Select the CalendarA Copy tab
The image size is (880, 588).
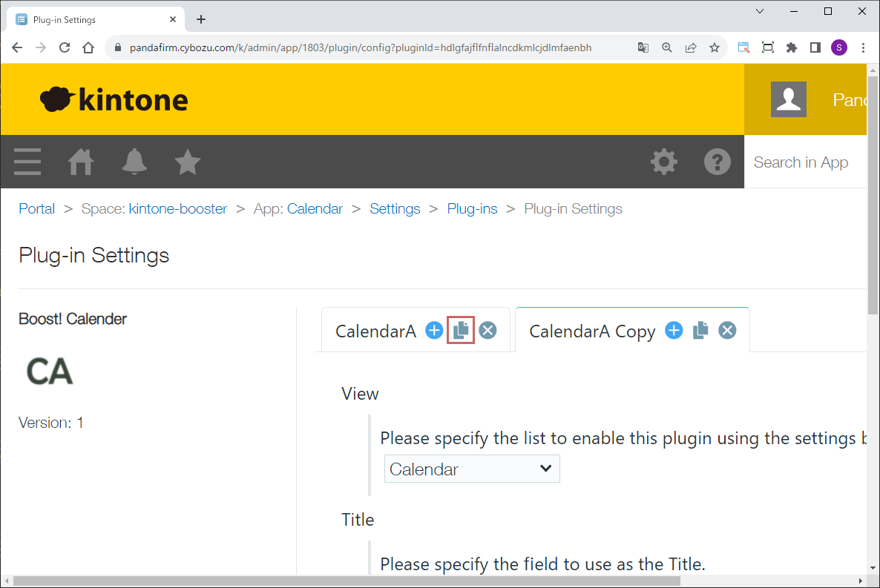[x=592, y=331]
